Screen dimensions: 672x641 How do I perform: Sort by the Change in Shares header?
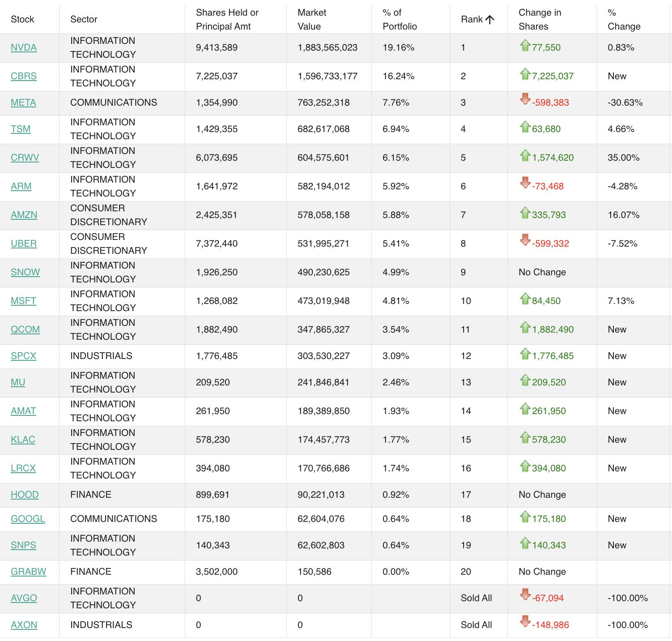[x=540, y=19]
